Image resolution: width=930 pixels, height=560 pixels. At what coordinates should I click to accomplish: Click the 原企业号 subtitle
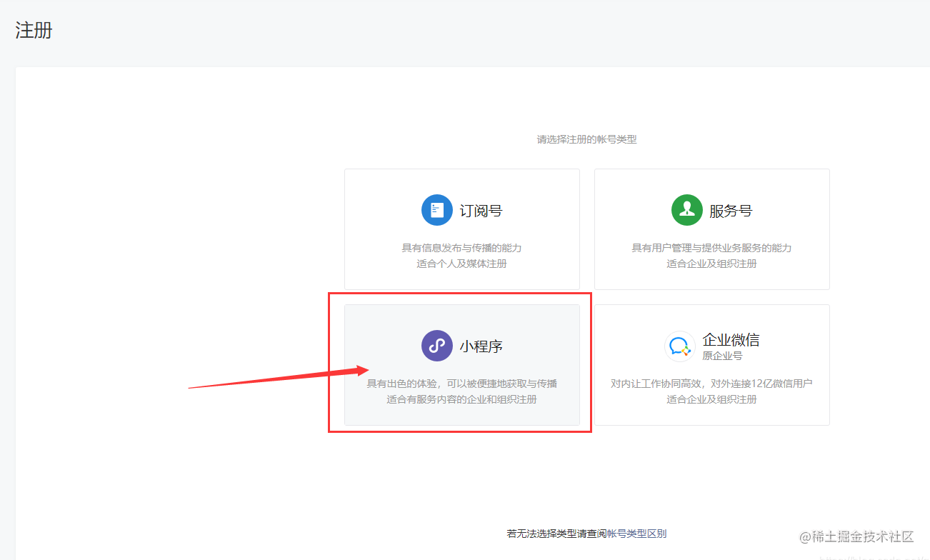click(722, 356)
